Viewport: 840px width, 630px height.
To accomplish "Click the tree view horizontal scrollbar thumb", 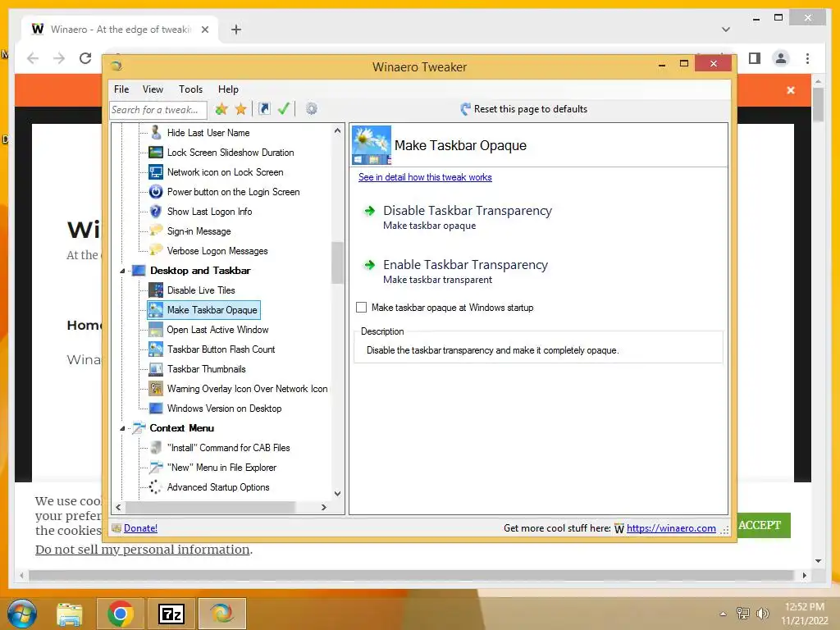I will click(210, 507).
